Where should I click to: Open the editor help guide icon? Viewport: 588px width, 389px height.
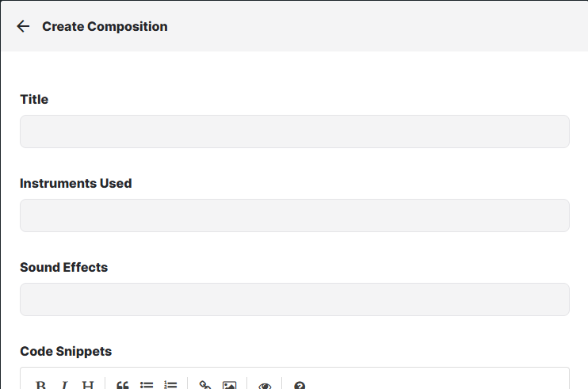tap(300, 385)
